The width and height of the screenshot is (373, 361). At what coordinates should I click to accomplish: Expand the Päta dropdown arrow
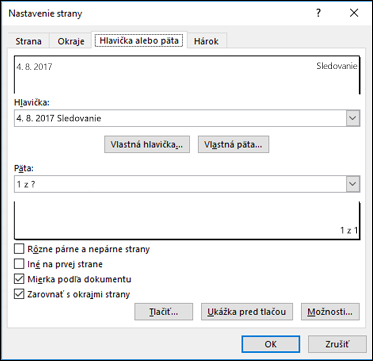coord(353,184)
